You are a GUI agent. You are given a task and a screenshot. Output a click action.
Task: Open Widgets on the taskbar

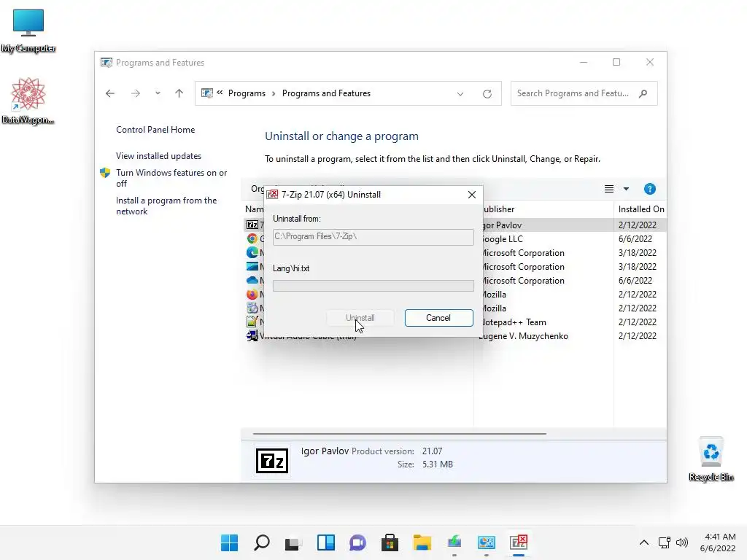coord(326,542)
